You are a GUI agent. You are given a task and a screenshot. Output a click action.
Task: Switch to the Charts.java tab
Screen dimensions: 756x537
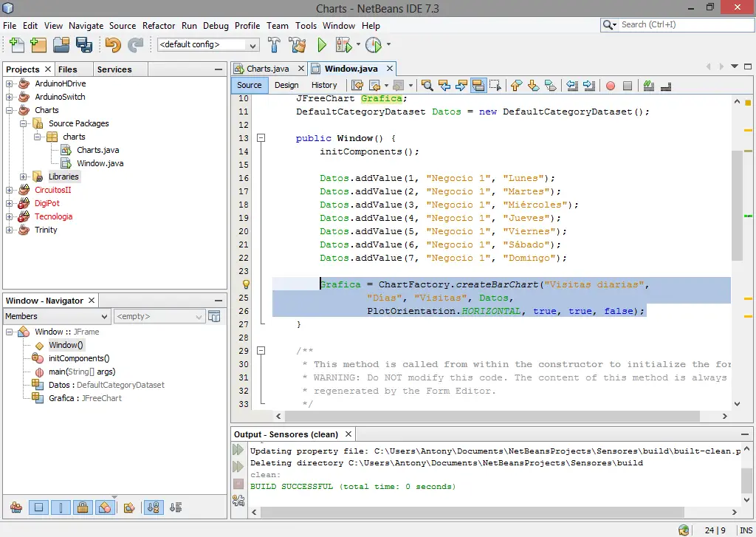(x=269, y=68)
